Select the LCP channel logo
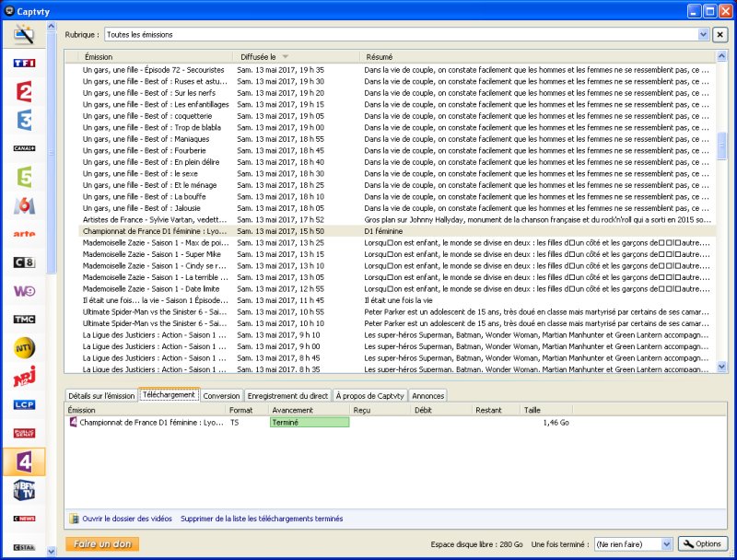 point(24,405)
